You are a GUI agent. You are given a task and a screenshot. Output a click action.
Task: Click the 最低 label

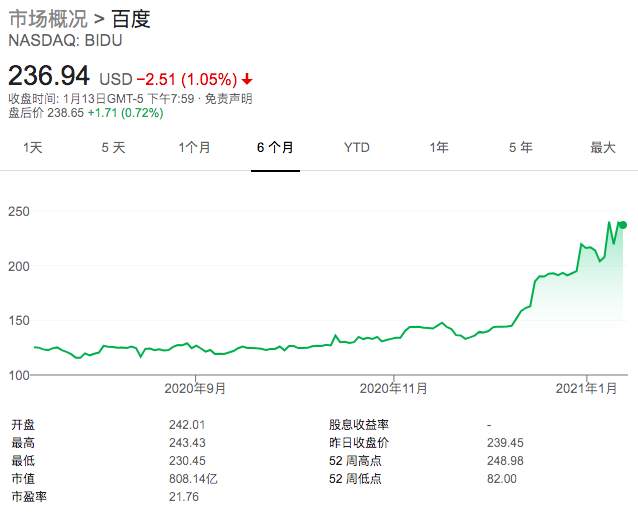pyautogui.click(x=23, y=461)
